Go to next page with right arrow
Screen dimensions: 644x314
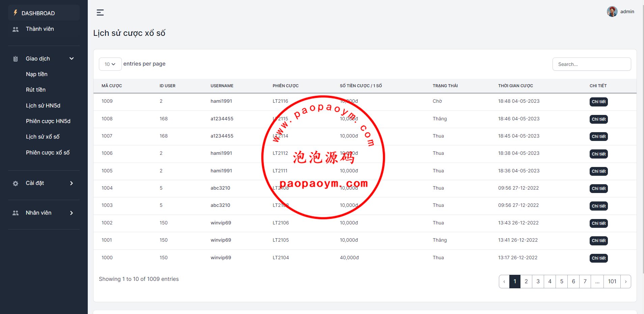625,282
